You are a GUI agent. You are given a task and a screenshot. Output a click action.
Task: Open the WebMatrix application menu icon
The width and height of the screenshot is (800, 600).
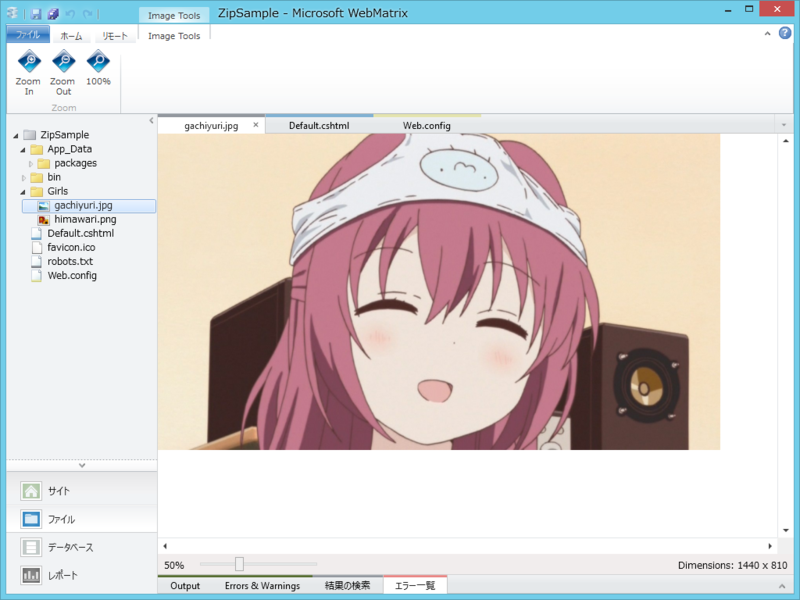click(x=13, y=13)
